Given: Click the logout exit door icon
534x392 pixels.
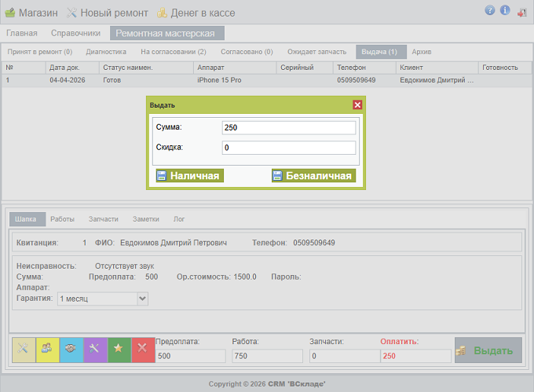Looking at the screenshot, I should 521,11.
